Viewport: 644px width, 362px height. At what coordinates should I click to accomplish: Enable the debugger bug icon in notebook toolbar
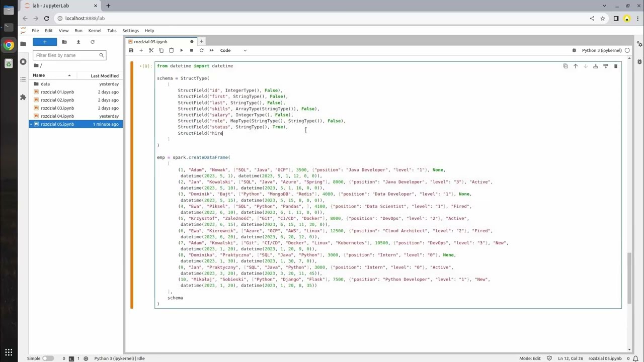click(x=574, y=50)
